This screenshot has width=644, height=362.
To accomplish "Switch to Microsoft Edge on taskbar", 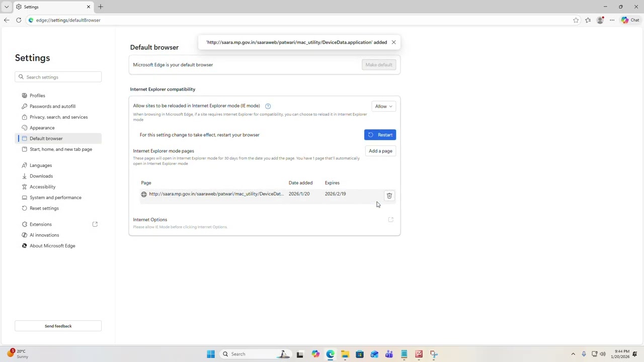I will pyautogui.click(x=330, y=354).
